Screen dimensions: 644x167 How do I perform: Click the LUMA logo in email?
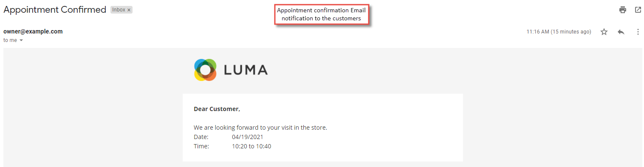[x=231, y=70]
